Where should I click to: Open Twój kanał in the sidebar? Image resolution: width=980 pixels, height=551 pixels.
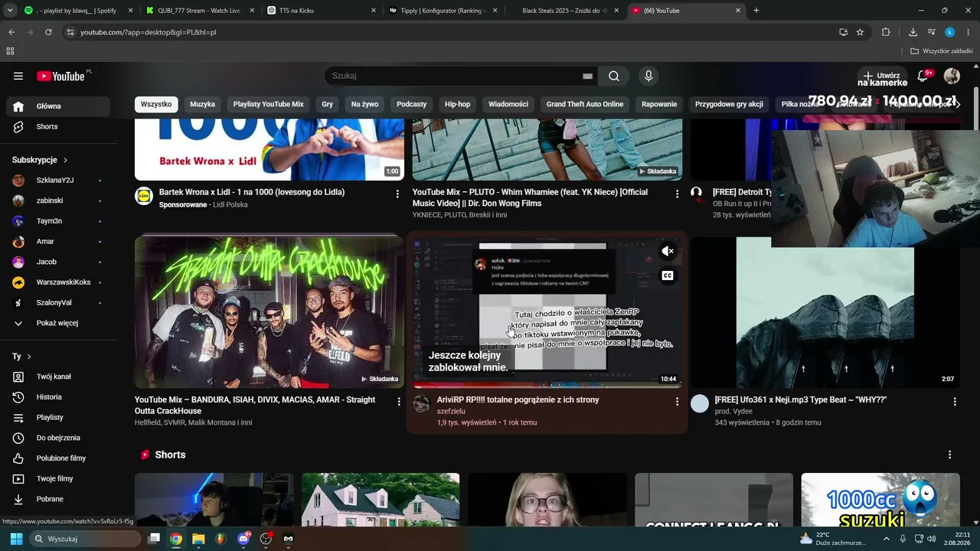pyautogui.click(x=58, y=377)
